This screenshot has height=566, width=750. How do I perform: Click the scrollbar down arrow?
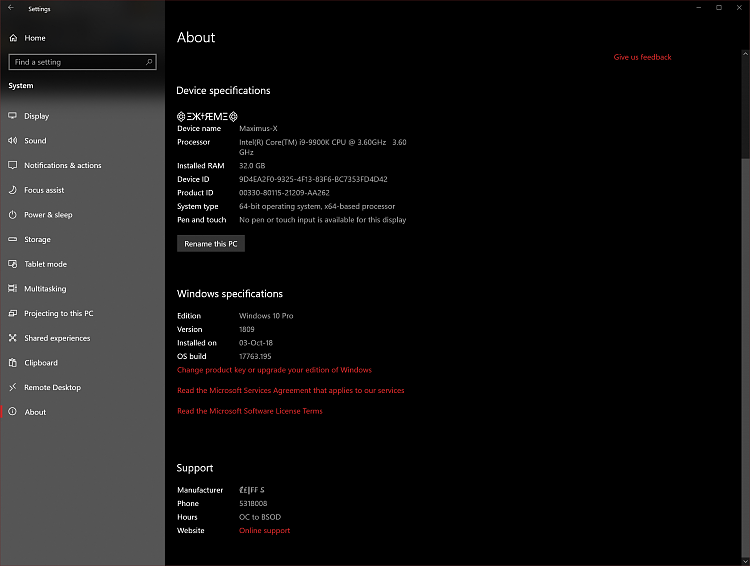[745, 561]
